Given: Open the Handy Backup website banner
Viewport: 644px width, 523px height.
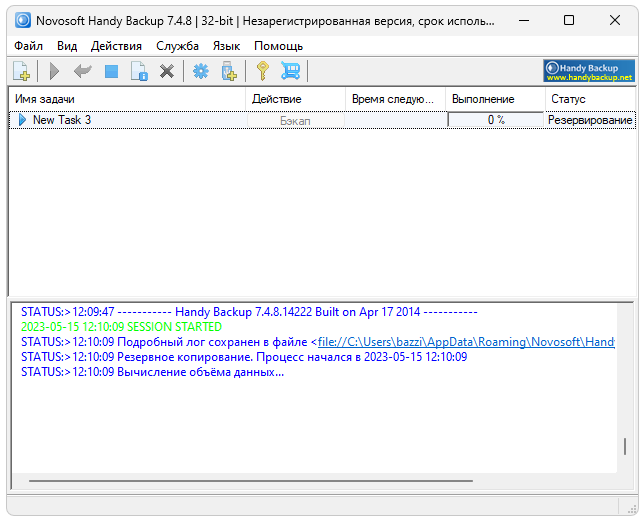Looking at the screenshot, I should [589, 71].
